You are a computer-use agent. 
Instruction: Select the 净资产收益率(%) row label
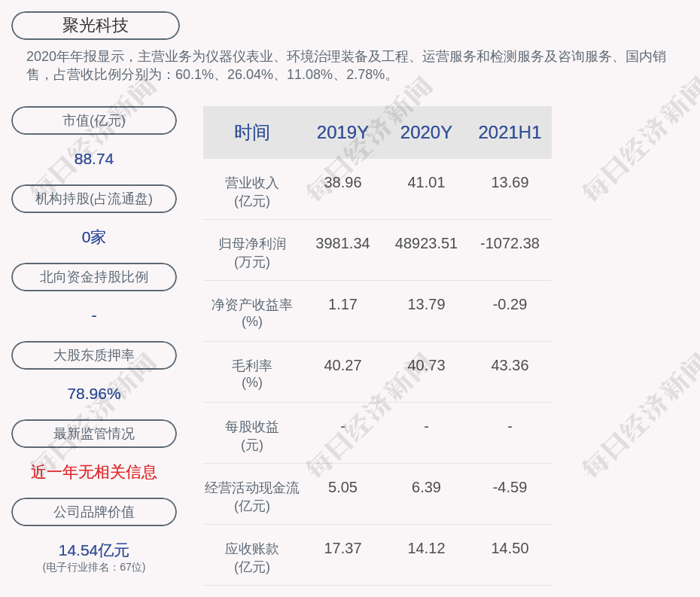[252, 313]
